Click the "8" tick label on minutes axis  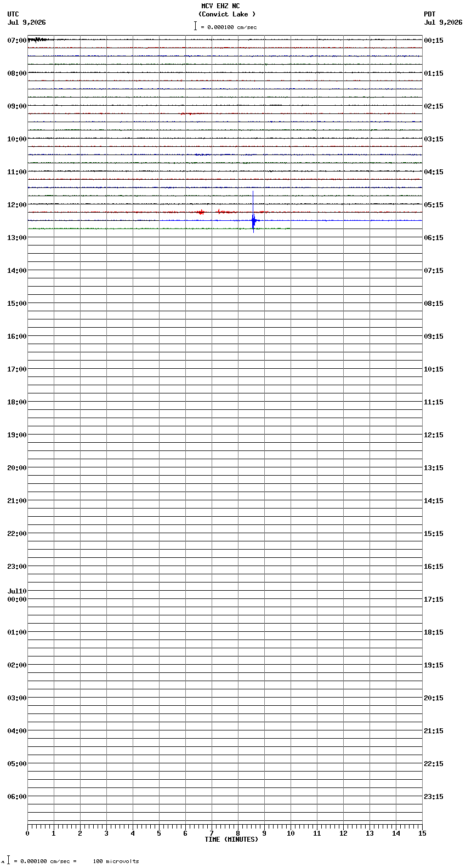pyautogui.click(x=238, y=833)
